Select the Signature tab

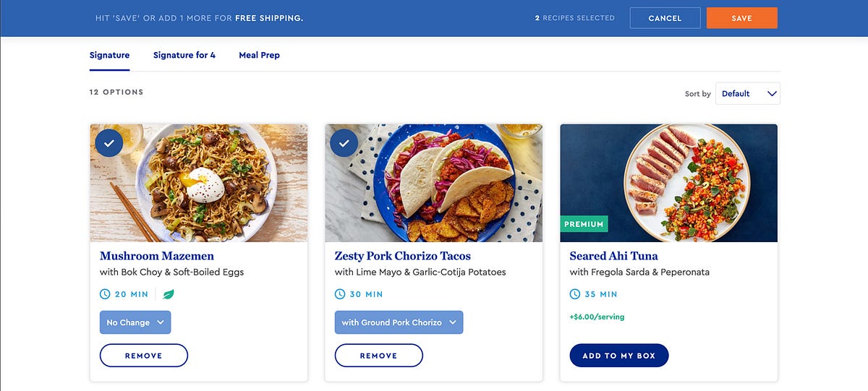click(109, 55)
